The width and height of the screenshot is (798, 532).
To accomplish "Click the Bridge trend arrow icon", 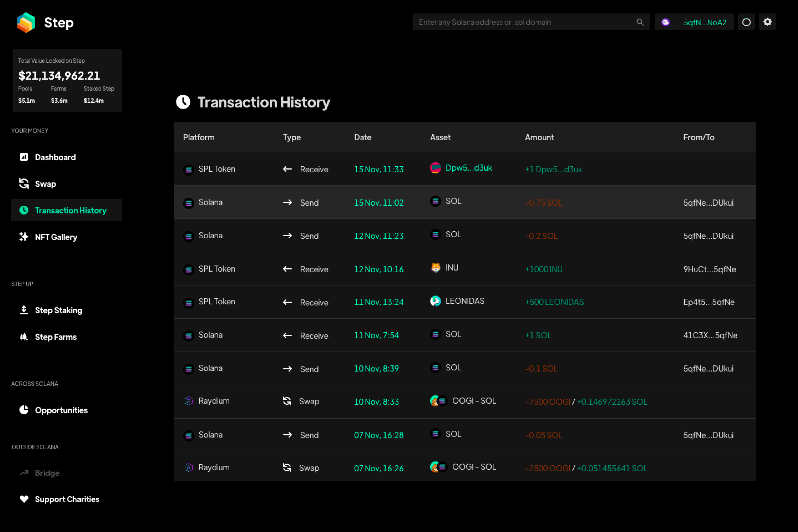I will (x=24, y=473).
